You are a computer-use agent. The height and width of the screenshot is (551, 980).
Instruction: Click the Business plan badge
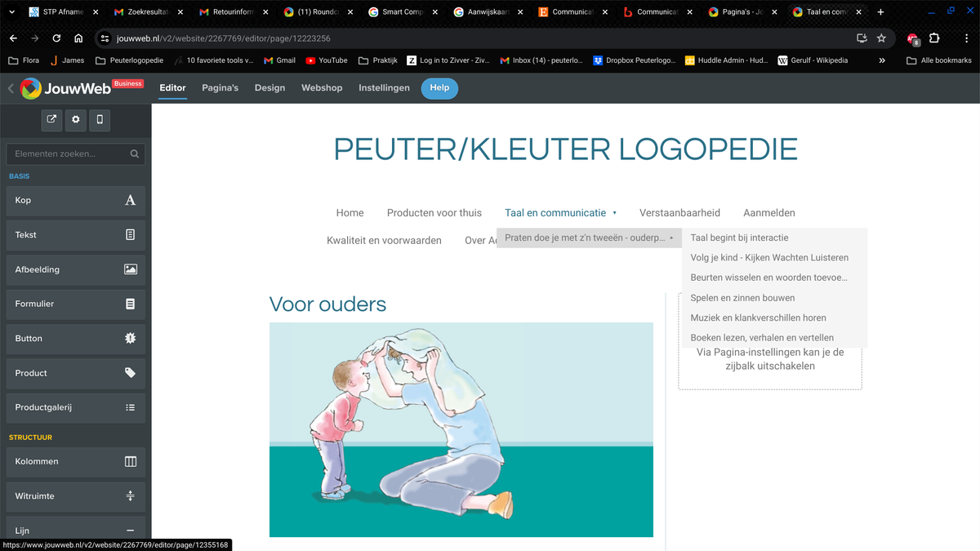[x=128, y=83]
